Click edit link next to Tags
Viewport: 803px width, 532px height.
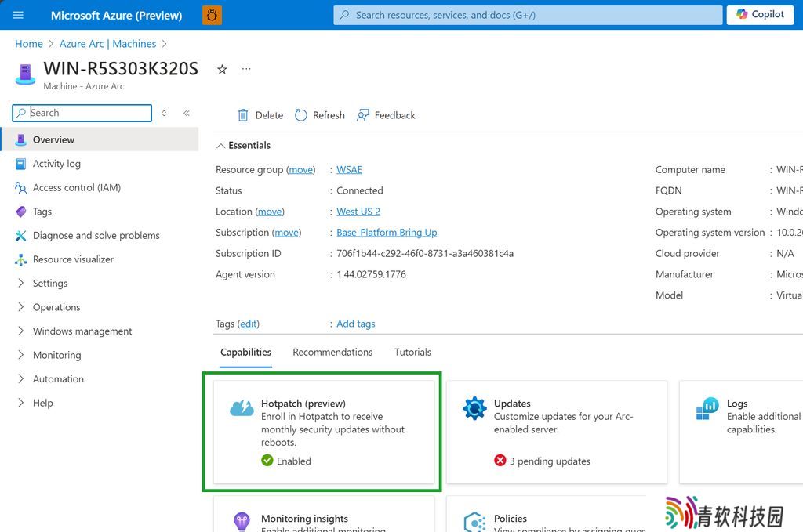(249, 324)
